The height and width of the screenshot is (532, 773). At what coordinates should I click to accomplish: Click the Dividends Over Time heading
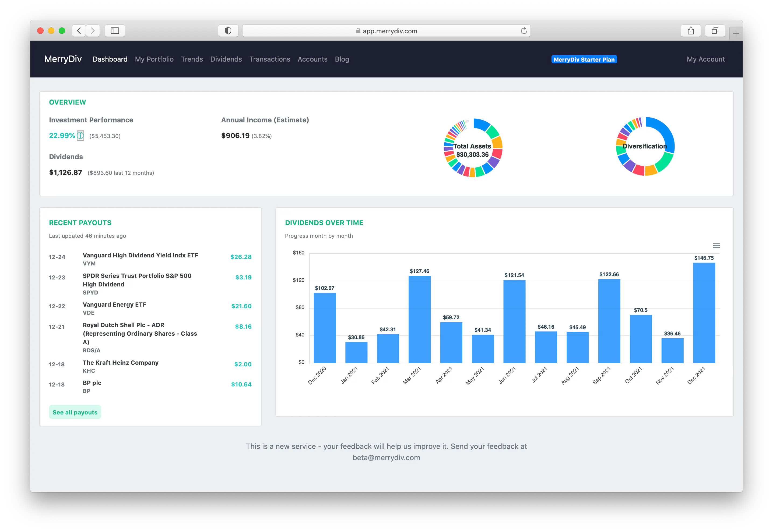tap(324, 223)
